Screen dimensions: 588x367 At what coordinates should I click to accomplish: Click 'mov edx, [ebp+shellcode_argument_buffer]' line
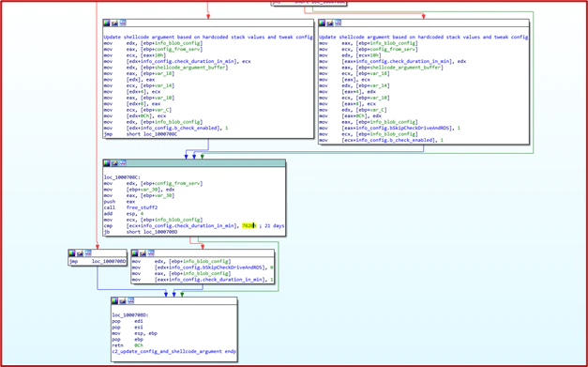pos(166,68)
